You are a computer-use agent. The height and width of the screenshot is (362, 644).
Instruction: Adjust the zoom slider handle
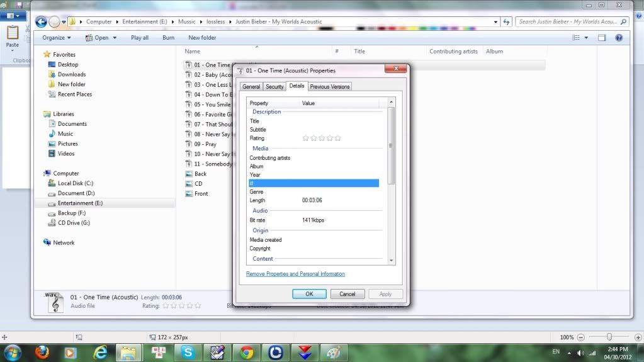point(609,337)
